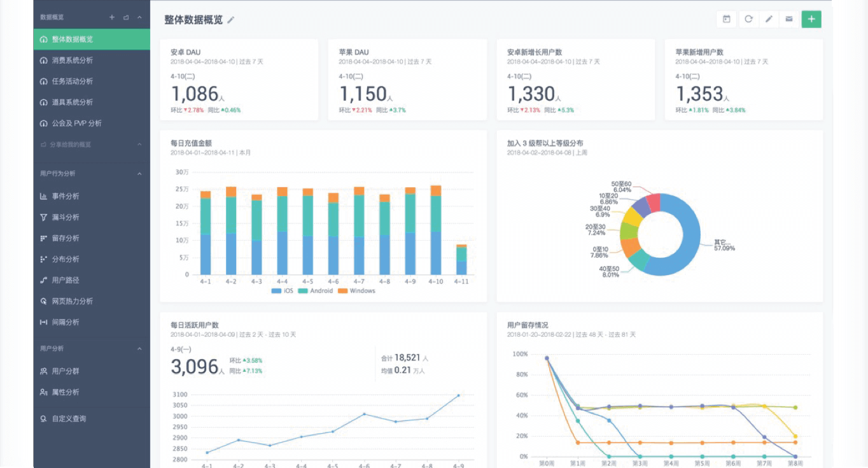The width and height of the screenshot is (868, 468).
Task: Collapse the 用户分析 sidebar section
Action: point(139,349)
